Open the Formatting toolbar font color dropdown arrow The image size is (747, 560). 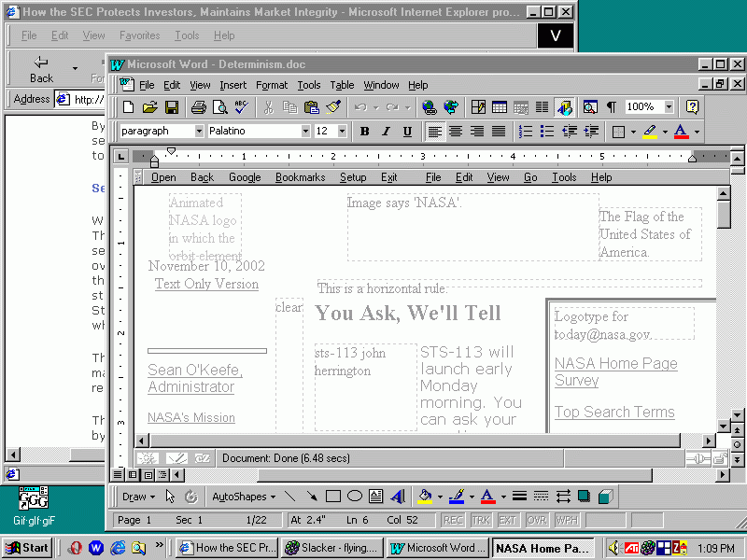[x=697, y=132]
